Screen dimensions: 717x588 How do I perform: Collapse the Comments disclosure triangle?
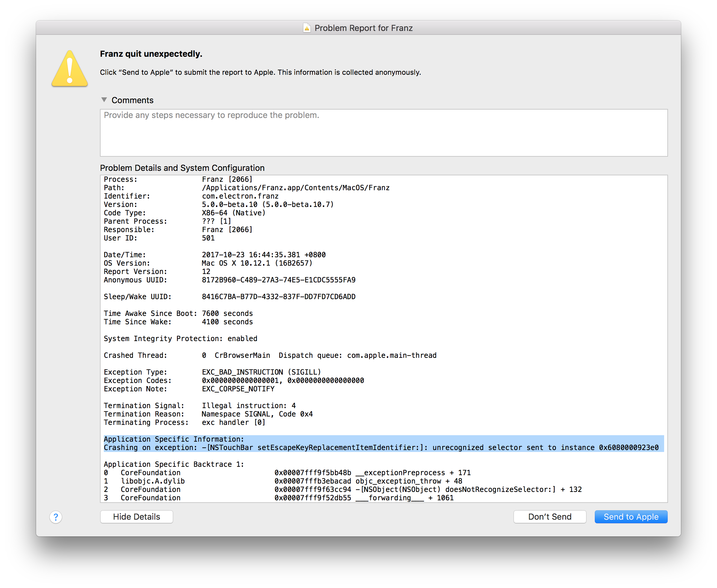[x=104, y=100]
